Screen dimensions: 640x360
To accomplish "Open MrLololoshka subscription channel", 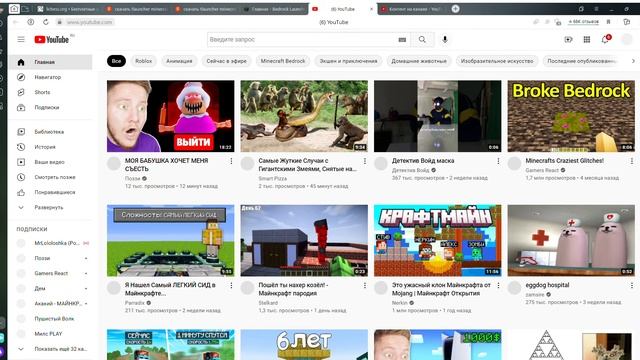I will (51, 243).
